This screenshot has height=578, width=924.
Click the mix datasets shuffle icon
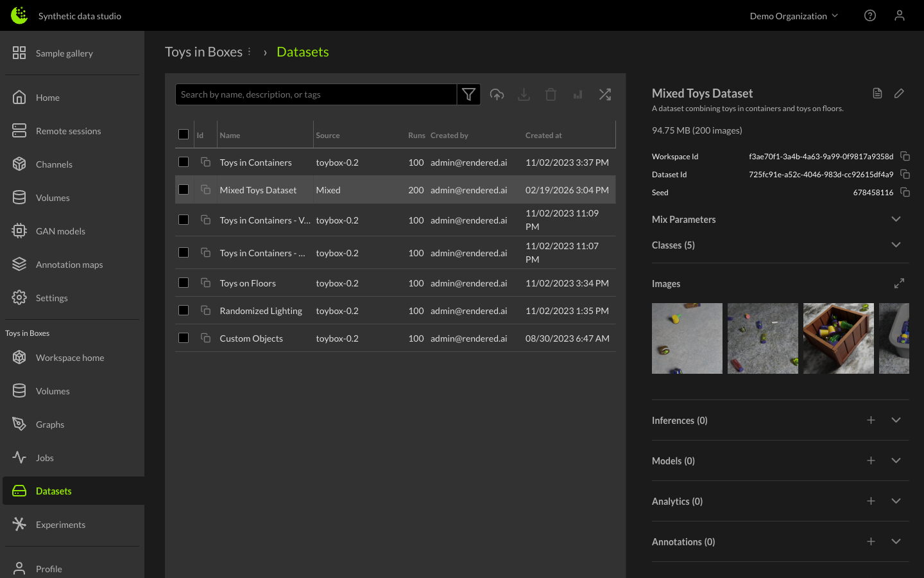pos(604,94)
